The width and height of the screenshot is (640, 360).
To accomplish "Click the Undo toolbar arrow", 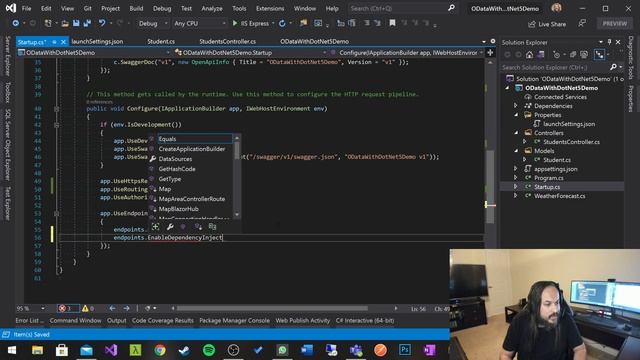I will point(102,24).
